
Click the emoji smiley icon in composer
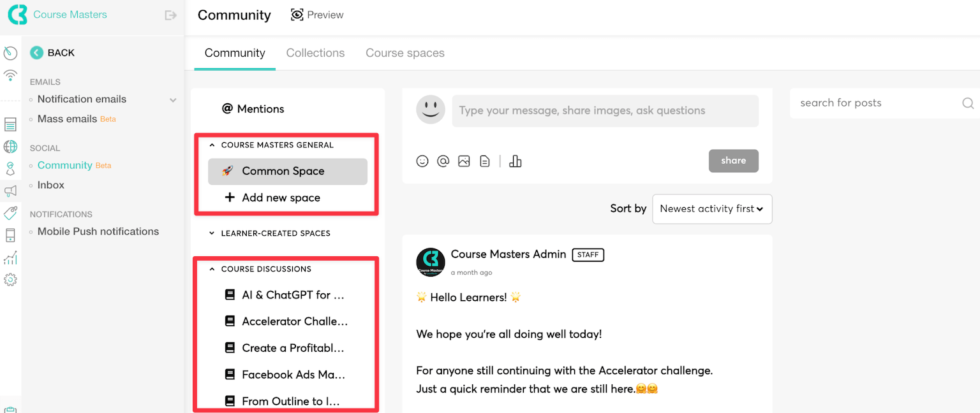point(422,161)
